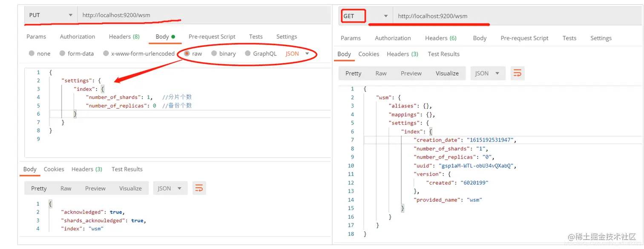Click Visualize view in left response
644x249 pixels.
click(130, 188)
